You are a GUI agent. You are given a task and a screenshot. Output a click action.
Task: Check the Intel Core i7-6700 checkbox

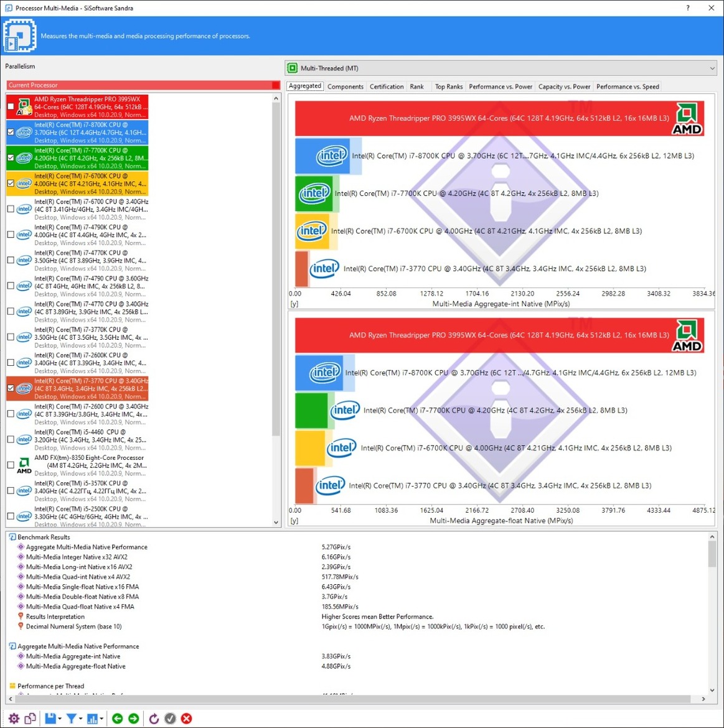(11, 209)
